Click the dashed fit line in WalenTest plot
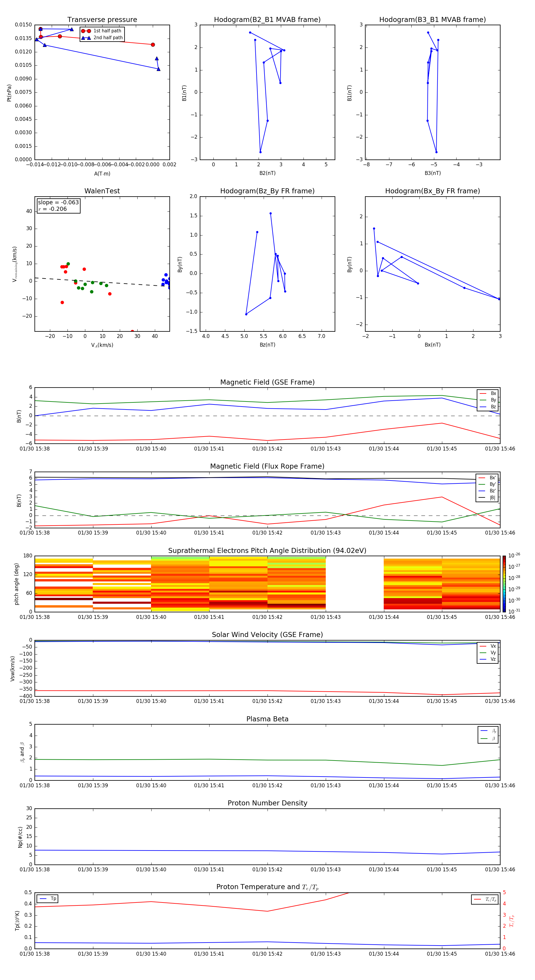 pyautogui.click(x=102, y=282)
